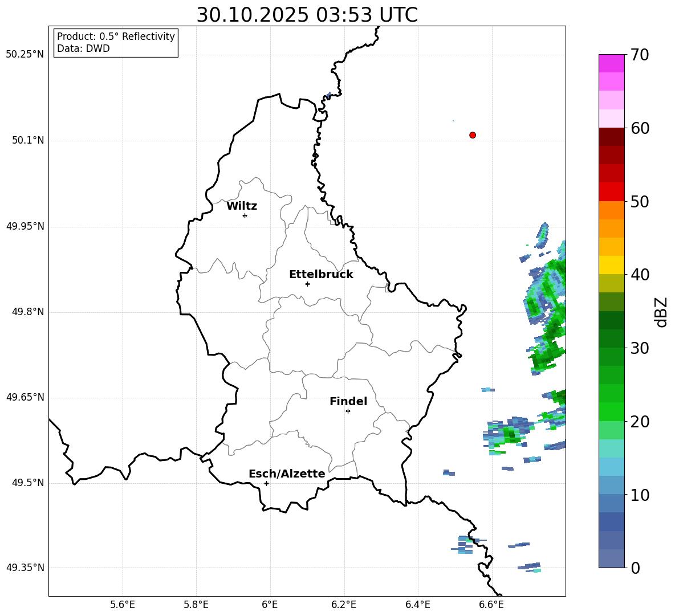The image size is (675, 616).
Task: Click the 49.5°N latitude label
Action: click(x=28, y=483)
